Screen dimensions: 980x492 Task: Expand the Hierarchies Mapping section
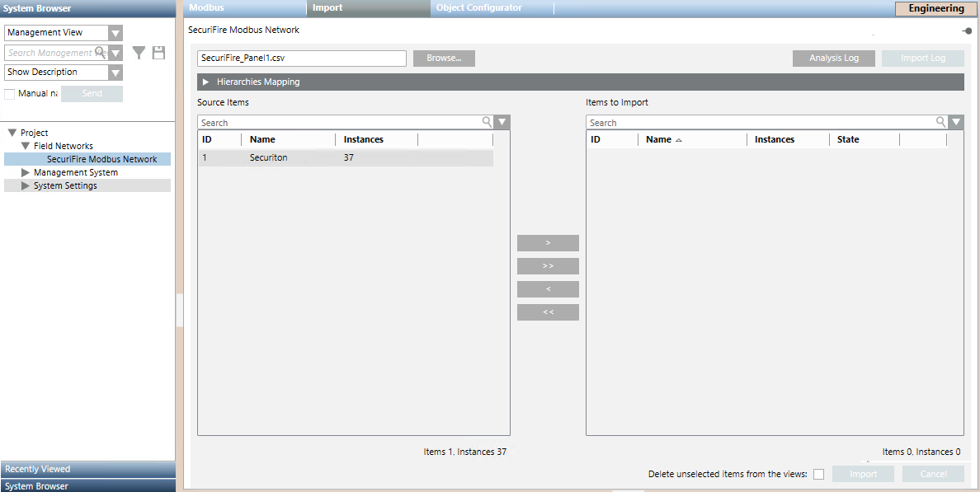pyautogui.click(x=205, y=82)
